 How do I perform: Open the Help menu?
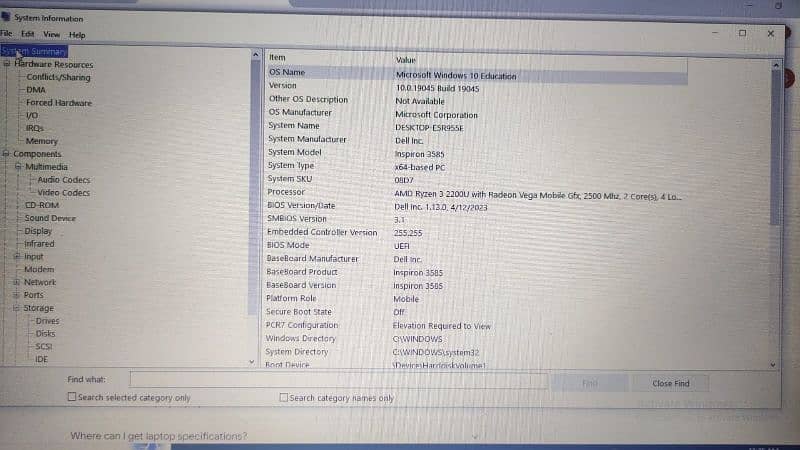(x=77, y=34)
